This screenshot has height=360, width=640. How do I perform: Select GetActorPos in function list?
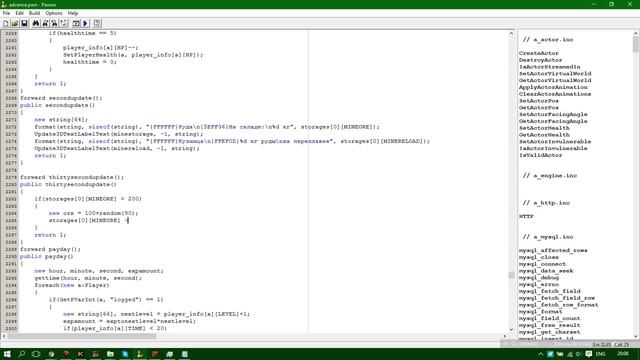[539, 108]
